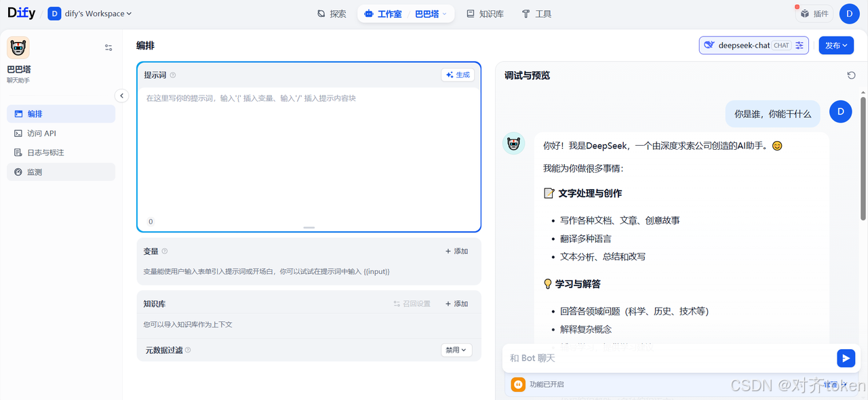Click the Dify logo
Screen dimensions: 868x400
click(21, 13)
